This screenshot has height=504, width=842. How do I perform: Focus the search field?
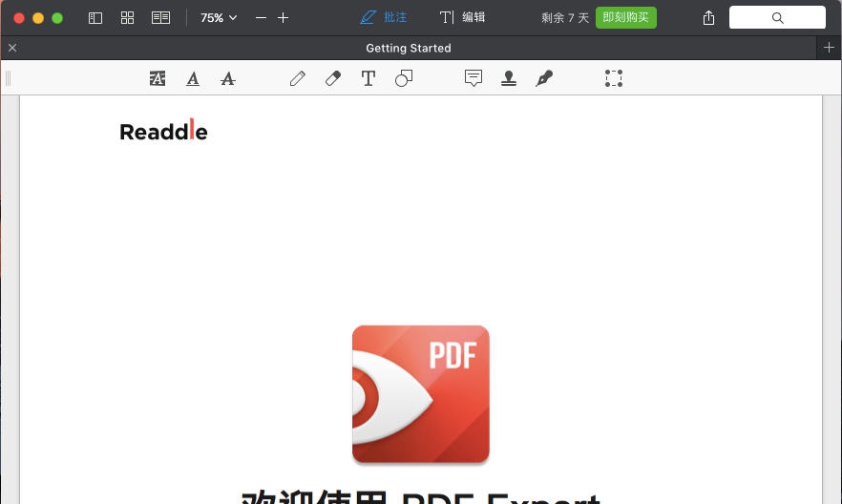pyautogui.click(x=777, y=18)
